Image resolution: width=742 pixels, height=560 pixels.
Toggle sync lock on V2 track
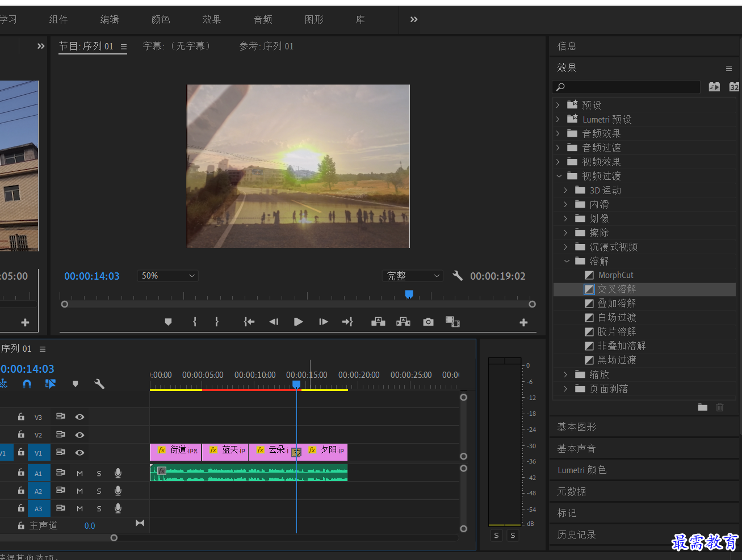(60, 434)
